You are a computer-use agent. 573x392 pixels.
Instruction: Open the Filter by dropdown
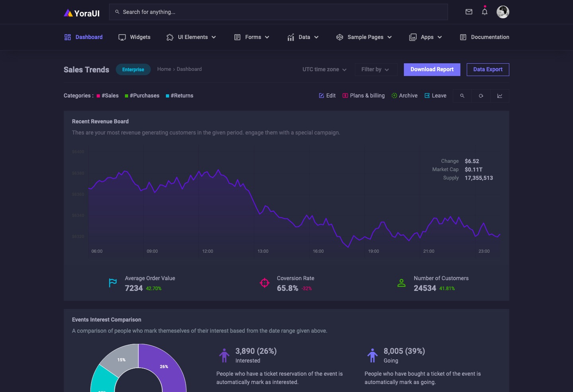coord(376,70)
